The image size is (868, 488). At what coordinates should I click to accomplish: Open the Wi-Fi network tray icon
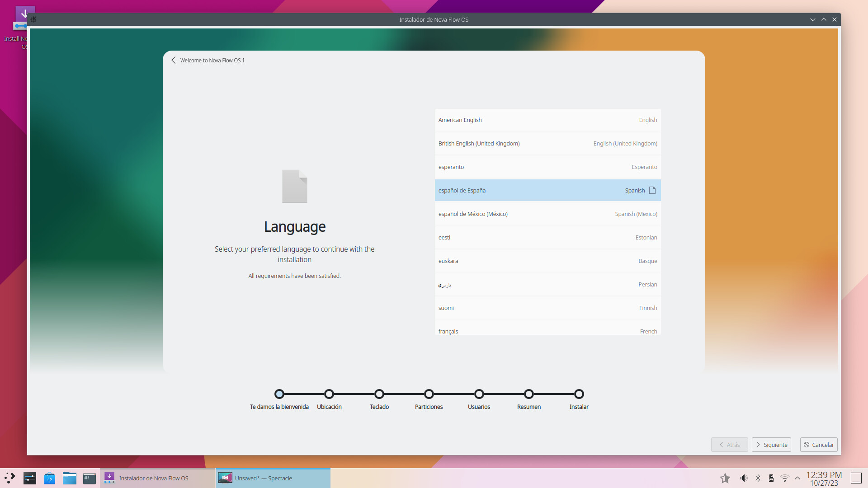coord(785,478)
